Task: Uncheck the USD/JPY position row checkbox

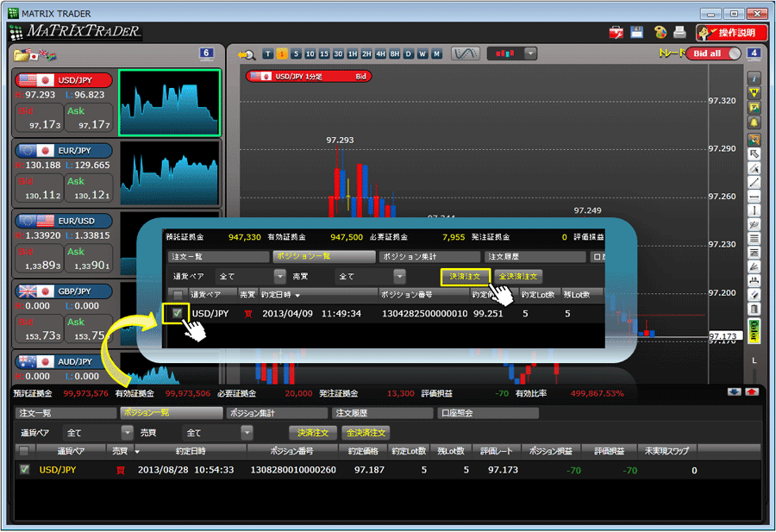Action: tap(24, 469)
